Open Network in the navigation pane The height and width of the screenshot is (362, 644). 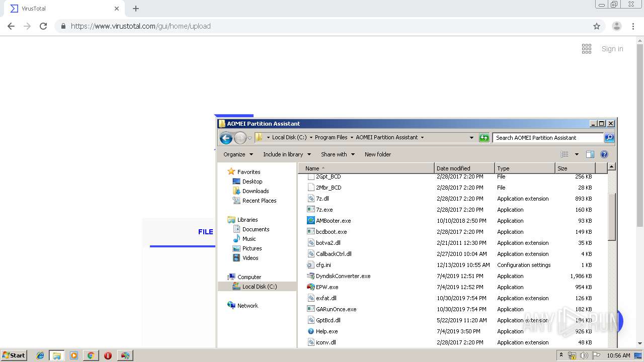248,306
